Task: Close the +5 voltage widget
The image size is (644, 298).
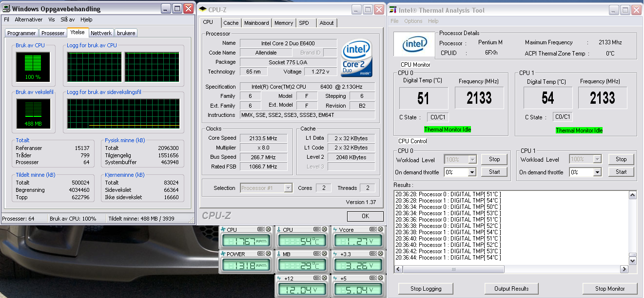Action: coord(380,278)
